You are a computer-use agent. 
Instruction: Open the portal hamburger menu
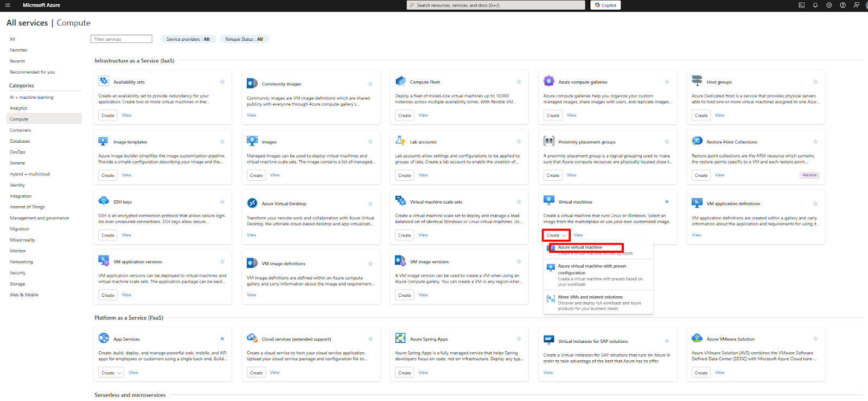pos(8,5)
